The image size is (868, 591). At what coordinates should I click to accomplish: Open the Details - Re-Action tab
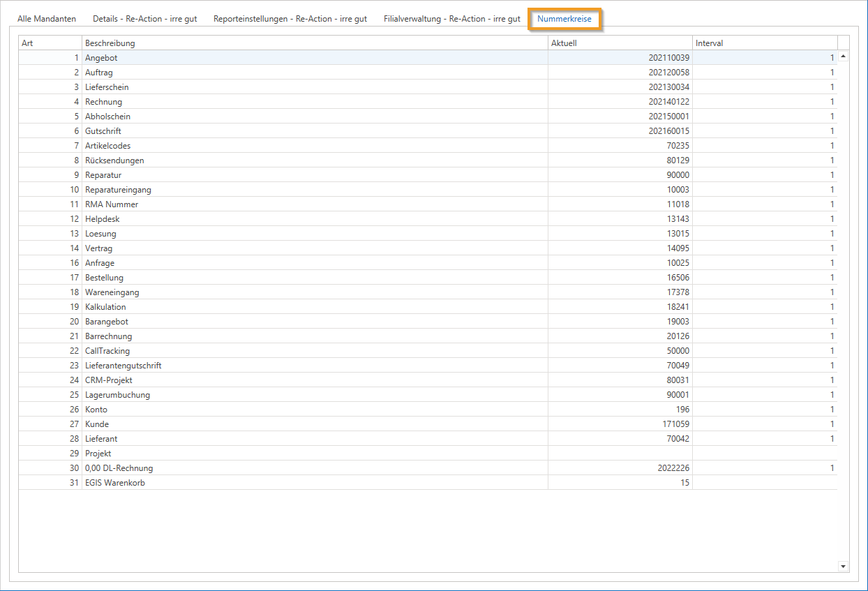click(144, 19)
